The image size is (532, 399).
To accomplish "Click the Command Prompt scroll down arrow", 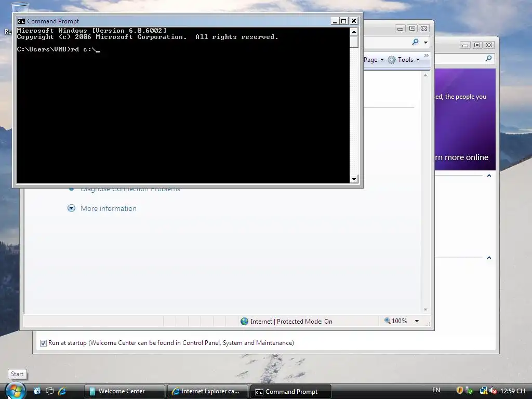I will tap(354, 179).
